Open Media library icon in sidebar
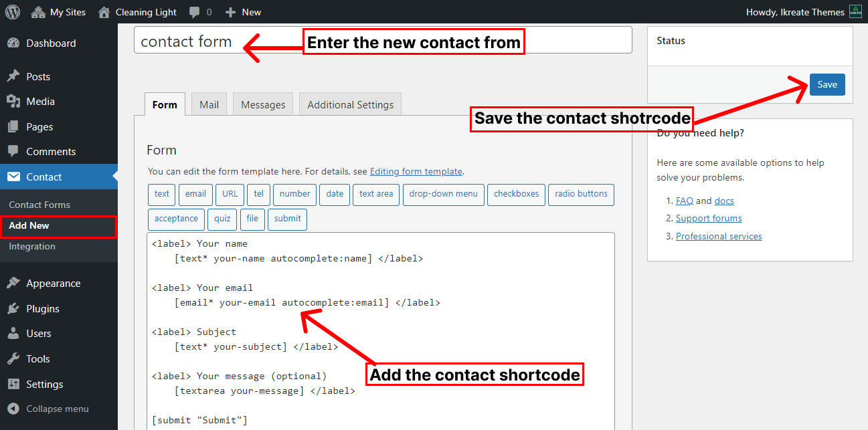The height and width of the screenshot is (430, 868). [x=13, y=102]
